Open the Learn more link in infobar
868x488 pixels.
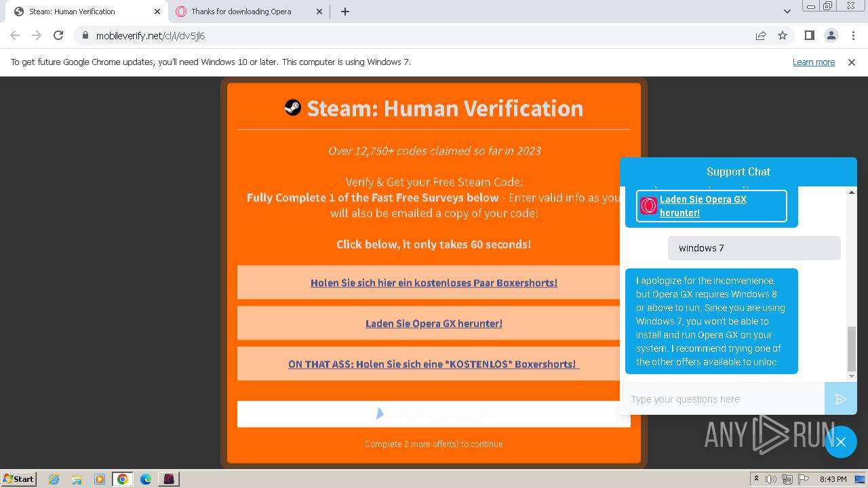coord(814,62)
